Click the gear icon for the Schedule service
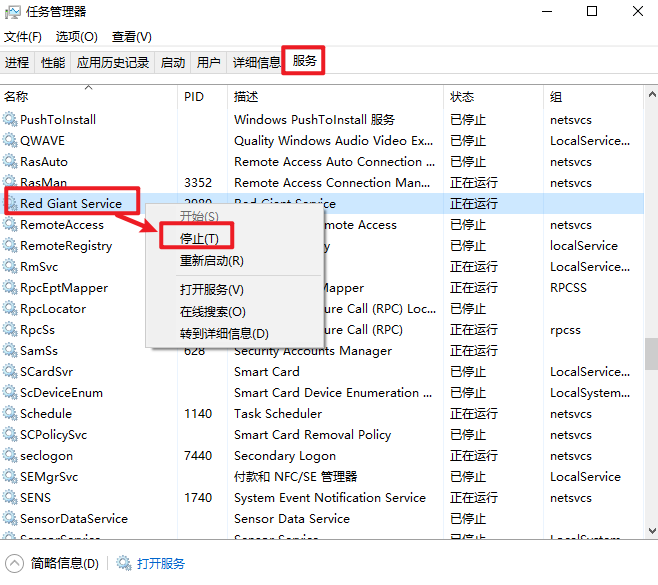 coord(11,414)
